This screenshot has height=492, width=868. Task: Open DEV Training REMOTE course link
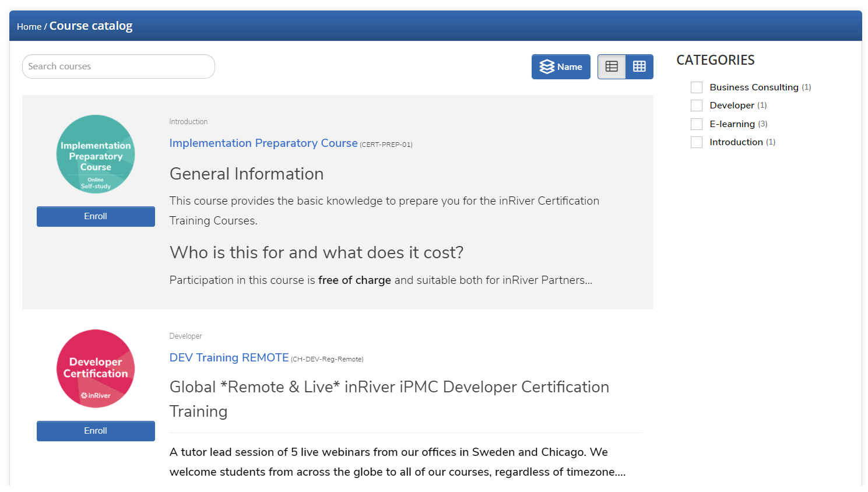[229, 357]
